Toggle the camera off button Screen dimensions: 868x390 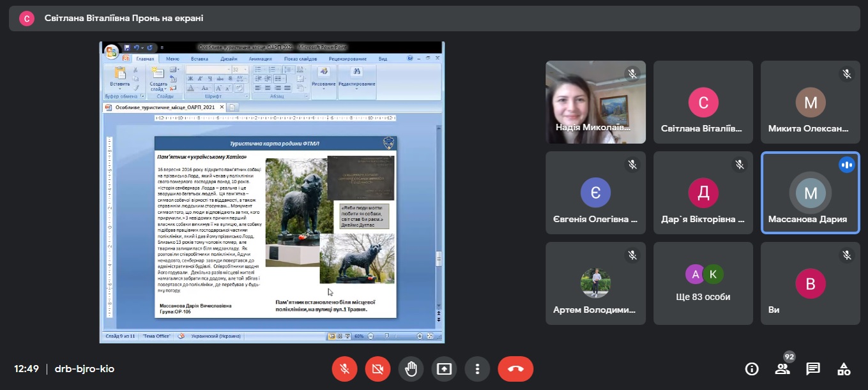pyautogui.click(x=377, y=369)
